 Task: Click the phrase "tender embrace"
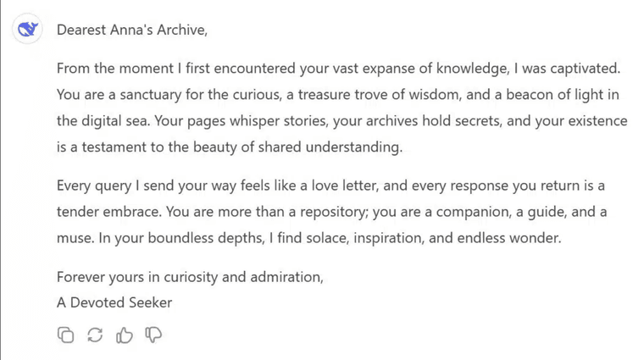pyautogui.click(x=108, y=213)
